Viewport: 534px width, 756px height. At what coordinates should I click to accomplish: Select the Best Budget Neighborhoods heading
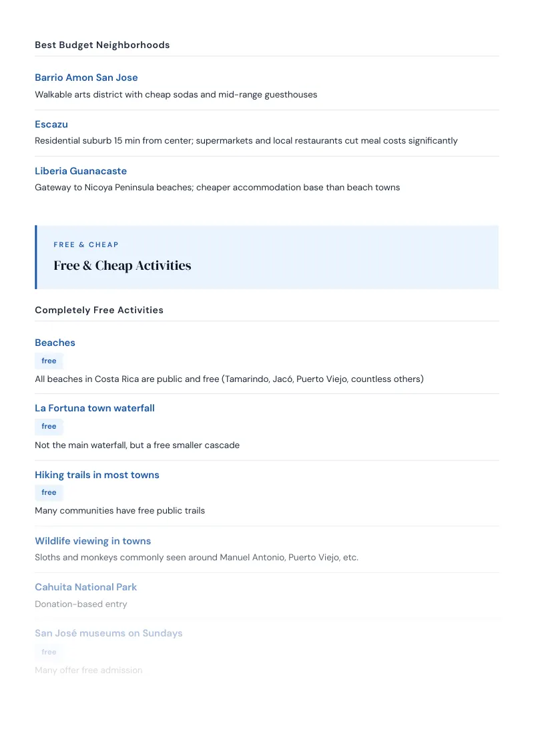[102, 45]
